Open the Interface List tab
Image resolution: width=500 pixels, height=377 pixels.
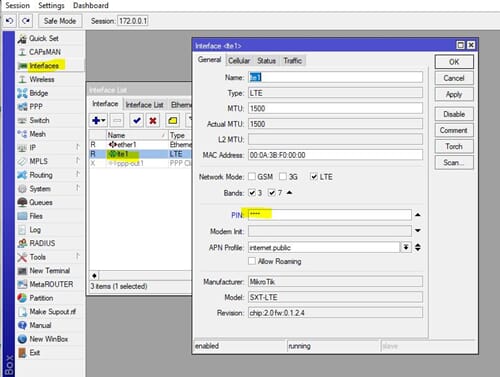coord(144,105)
